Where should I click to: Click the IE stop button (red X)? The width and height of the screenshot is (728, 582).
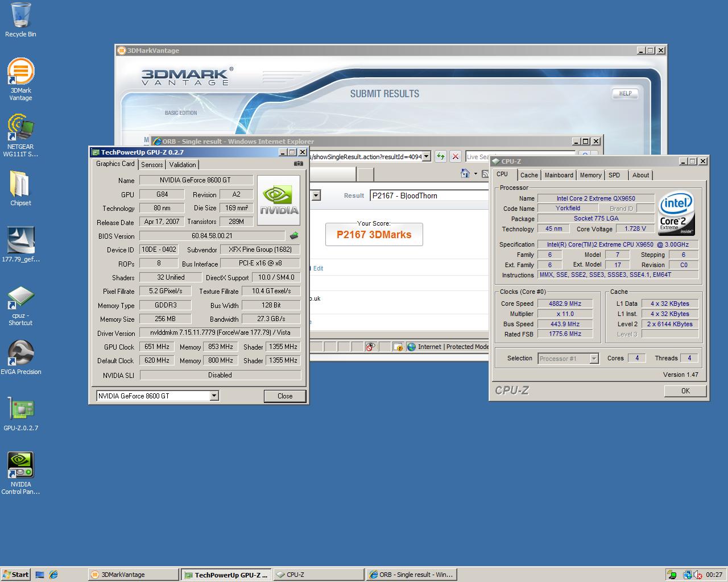coord(456,156)
